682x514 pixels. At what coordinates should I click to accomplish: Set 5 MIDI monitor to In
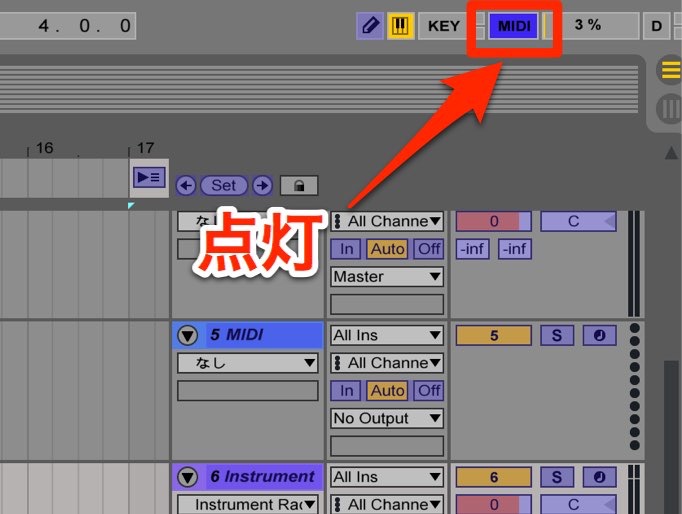[x=346, y=391]
